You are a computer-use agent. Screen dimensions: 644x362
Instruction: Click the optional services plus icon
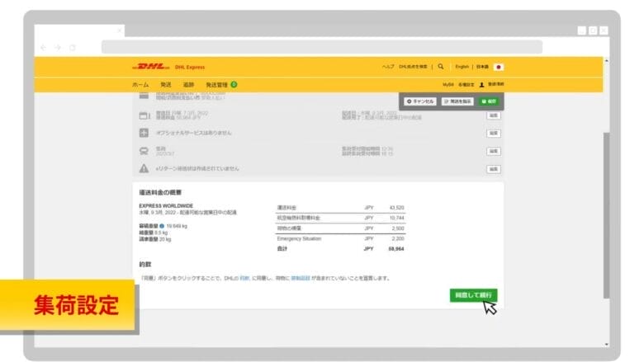click(144, 133)
